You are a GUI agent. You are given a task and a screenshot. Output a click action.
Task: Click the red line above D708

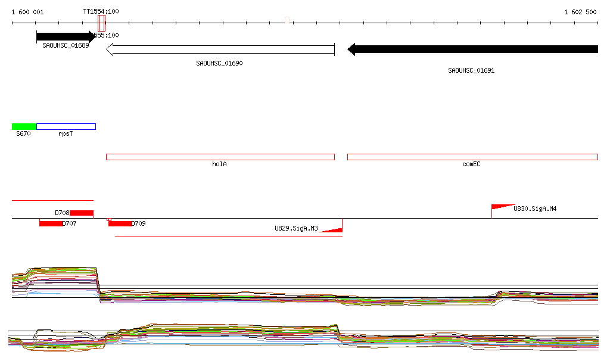[53, 200]
